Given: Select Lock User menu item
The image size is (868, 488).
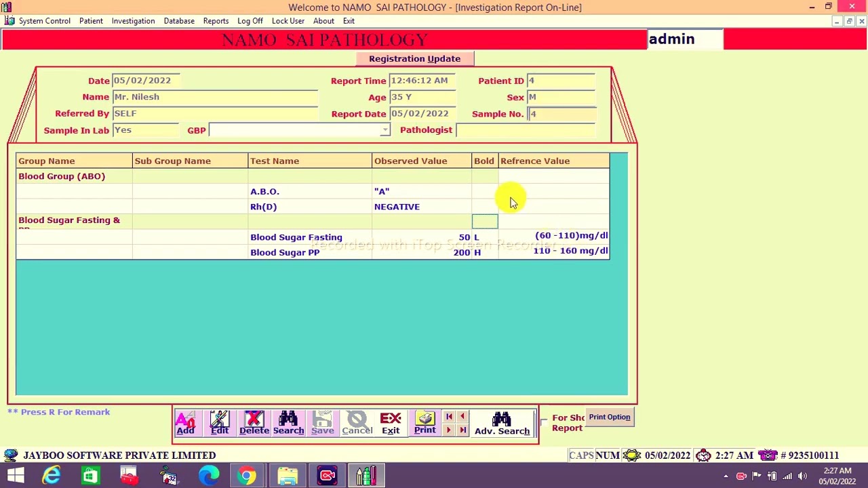Looking at the screenshot, I should [288, 21].
